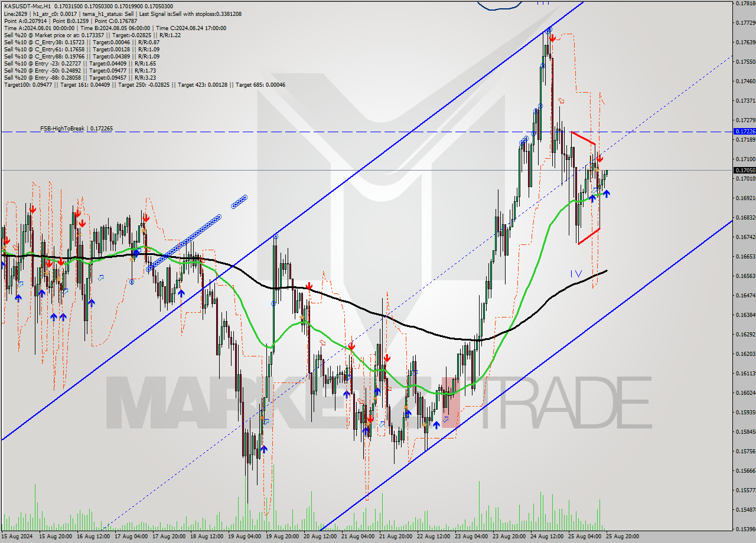Select the highlighted 0.17226 price tag

(744, 131)
